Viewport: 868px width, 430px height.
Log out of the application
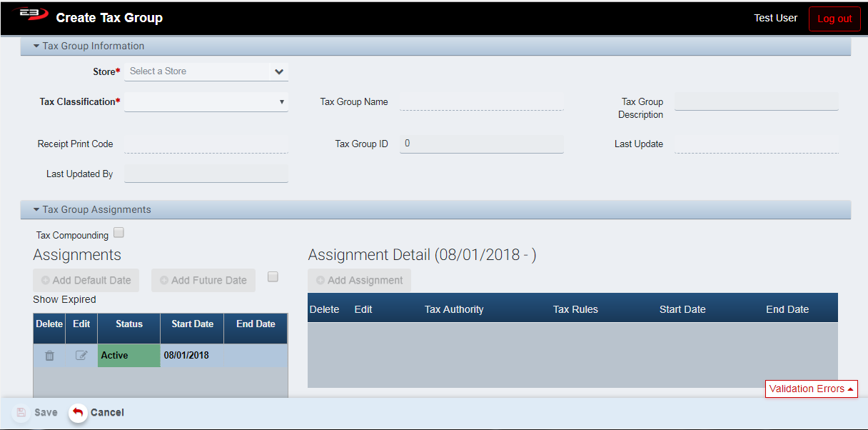coord(834,19)
